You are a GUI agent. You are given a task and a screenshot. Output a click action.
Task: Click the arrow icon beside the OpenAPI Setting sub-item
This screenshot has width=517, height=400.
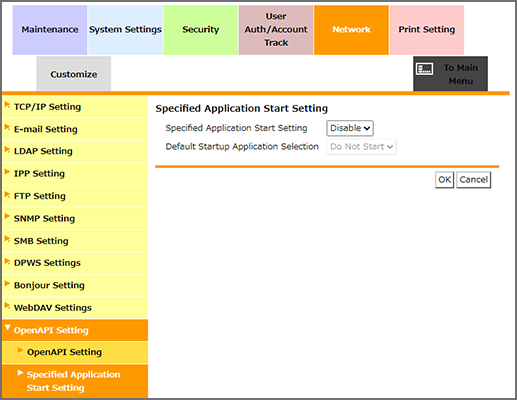coord(20,350)
